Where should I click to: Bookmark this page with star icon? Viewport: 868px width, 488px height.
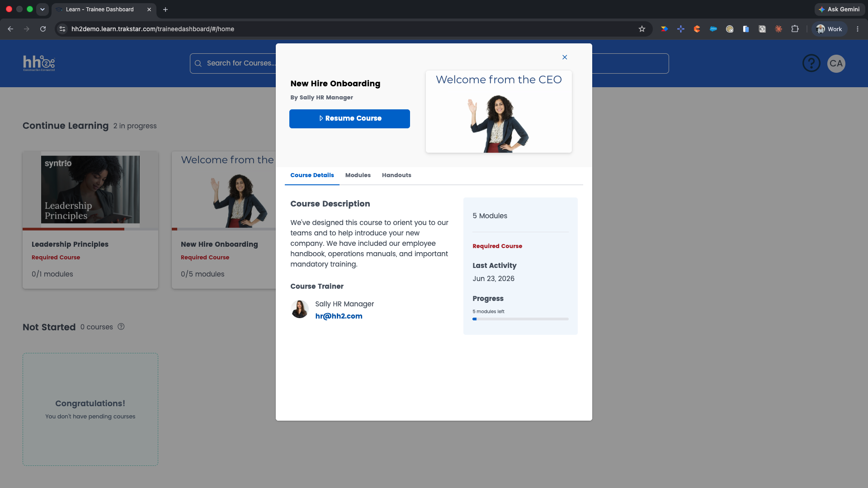(x=642, y=29)
